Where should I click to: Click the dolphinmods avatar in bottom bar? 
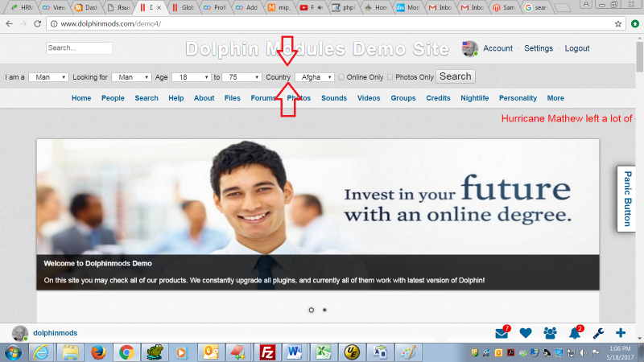tap(19, 333)
